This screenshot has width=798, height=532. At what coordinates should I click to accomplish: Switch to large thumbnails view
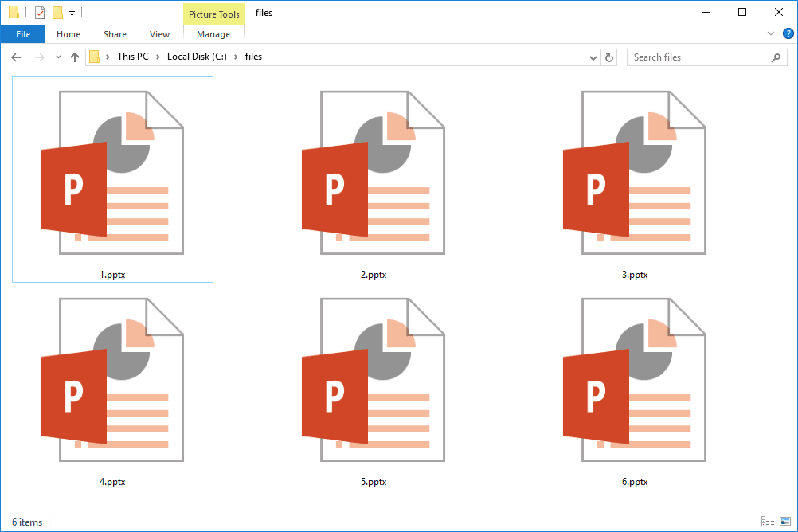point(784,522)
